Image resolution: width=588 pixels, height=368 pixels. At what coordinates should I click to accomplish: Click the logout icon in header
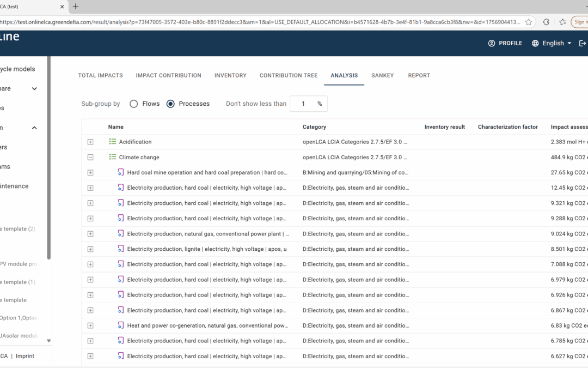pos(583,43)
